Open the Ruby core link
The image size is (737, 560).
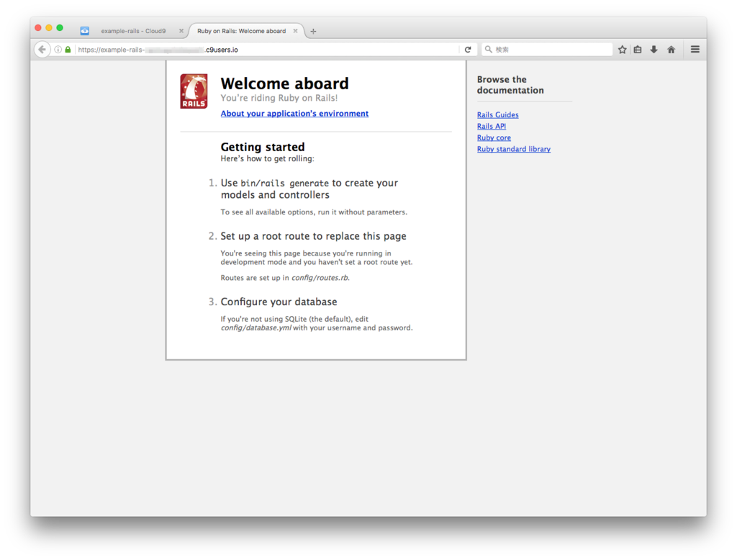pyautogui.click(x=494, y=137)
